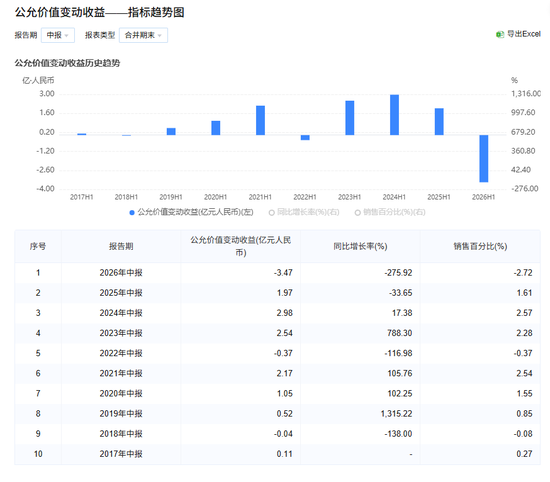Click the 导出Excel link
The width and height of the screenshot is (550, 482).
tap(518, 34)
